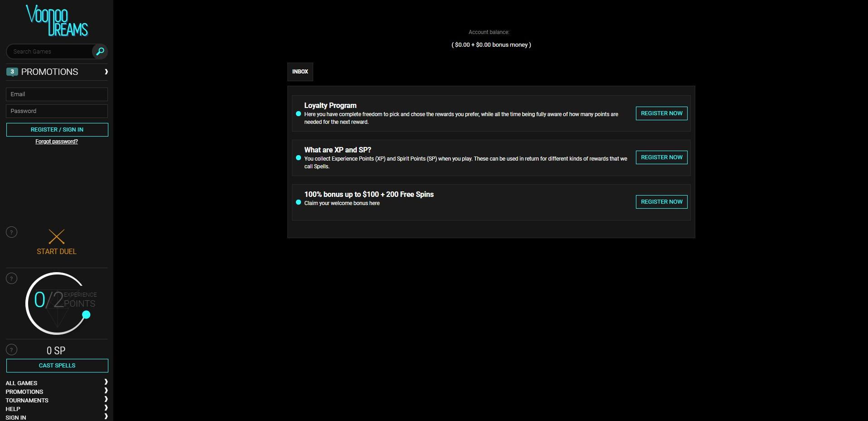Expand the Tournaments menu arrow
Image resolution: width=868 pixels, height=421 pixels.
106,399
